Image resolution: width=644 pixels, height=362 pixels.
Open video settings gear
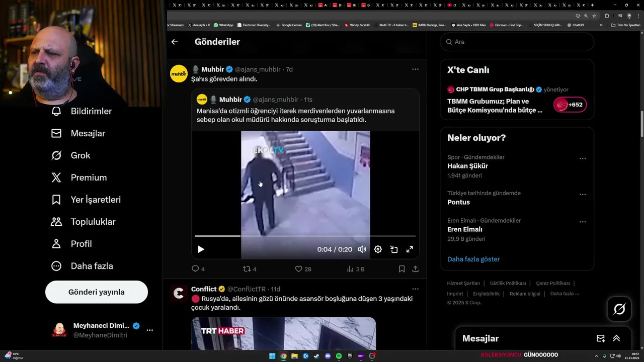pyautogui.click(x=378, y=249)
